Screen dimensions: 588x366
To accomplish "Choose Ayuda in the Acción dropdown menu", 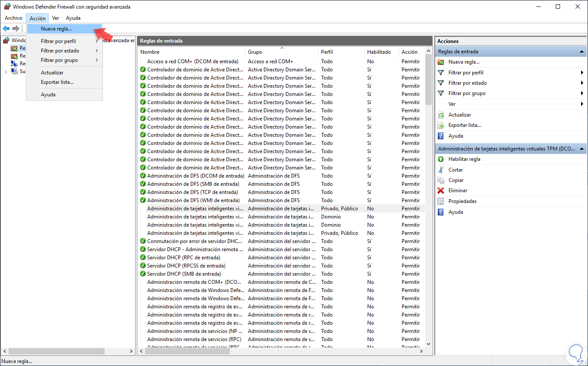I will point(65,95).
